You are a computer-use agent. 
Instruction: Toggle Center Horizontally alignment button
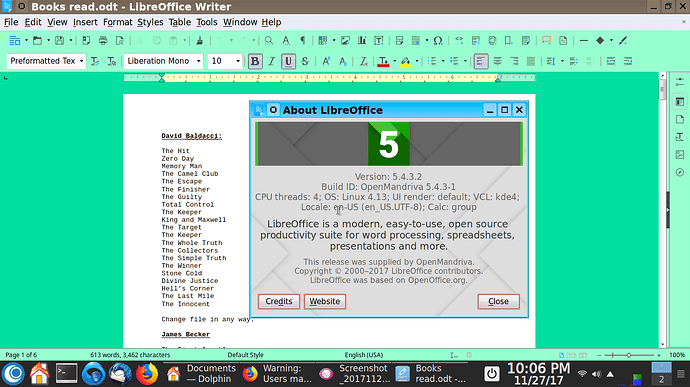pyautogui.click(x=498, y=61)
